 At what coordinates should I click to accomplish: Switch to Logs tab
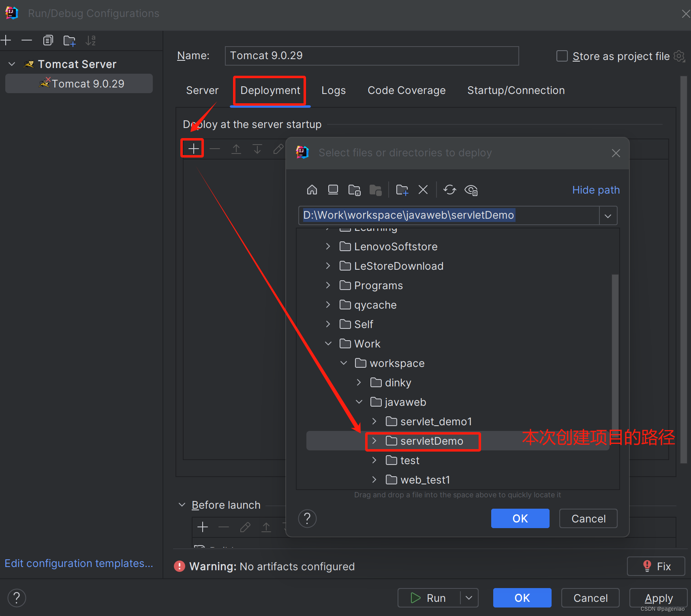click(x=334, y=90)
